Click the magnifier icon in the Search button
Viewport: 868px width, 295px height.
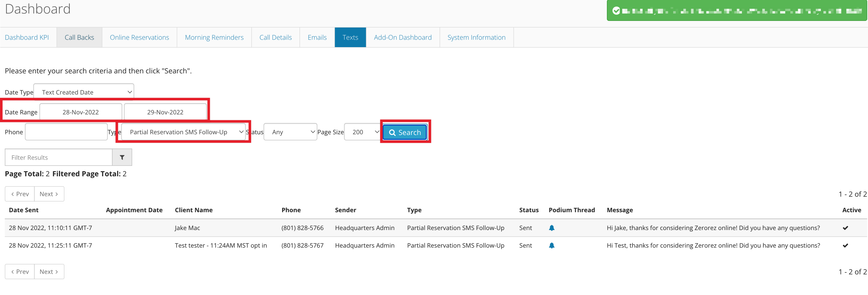coord(392,132)
